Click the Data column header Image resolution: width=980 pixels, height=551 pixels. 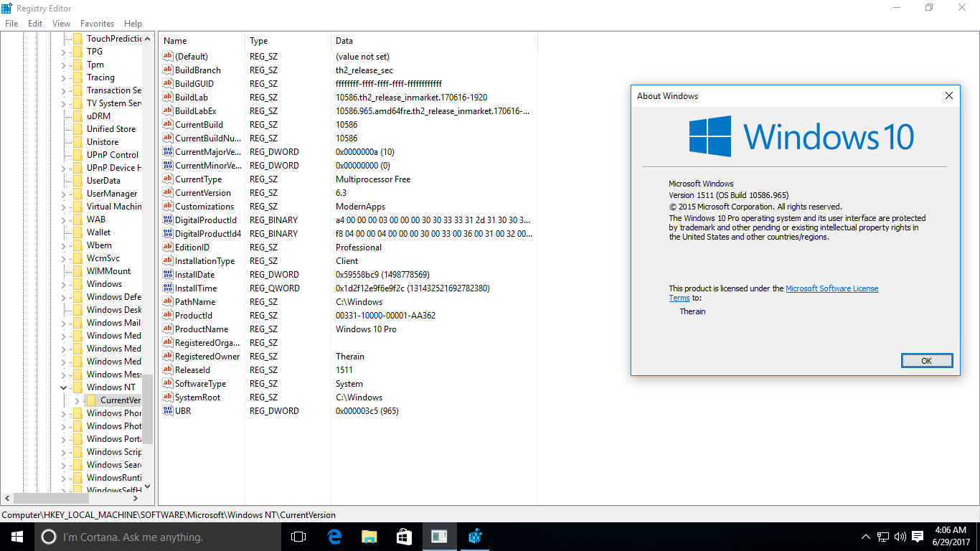(434, 41)
